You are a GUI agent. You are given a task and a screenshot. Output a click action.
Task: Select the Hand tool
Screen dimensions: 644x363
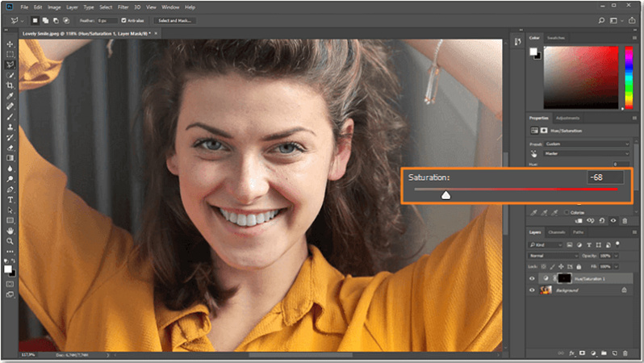click(x=10, y=230)
